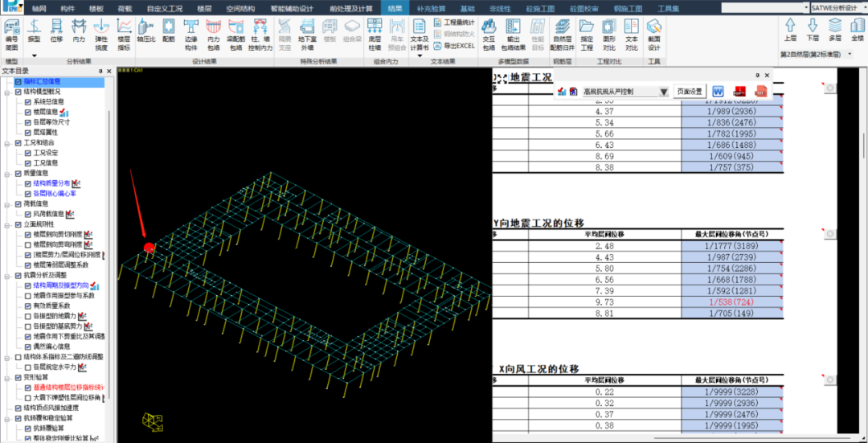Viewport: 868px width, 443px height.
Task: Open 结构周期及振型方向 entry
Action: coord(61,285)
